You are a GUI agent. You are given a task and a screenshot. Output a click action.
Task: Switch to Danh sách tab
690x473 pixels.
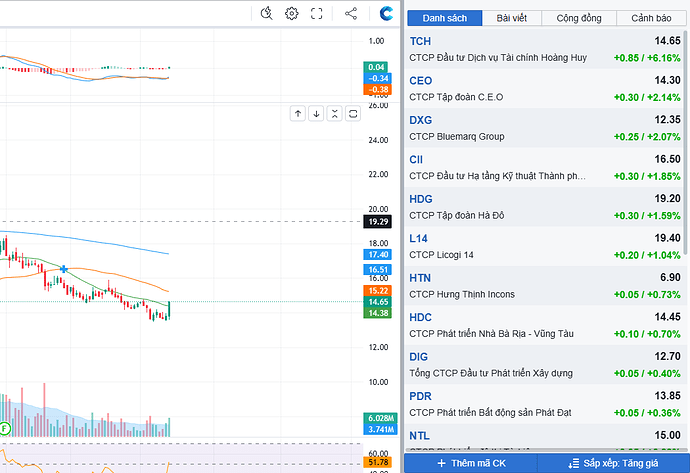[444, 18]
